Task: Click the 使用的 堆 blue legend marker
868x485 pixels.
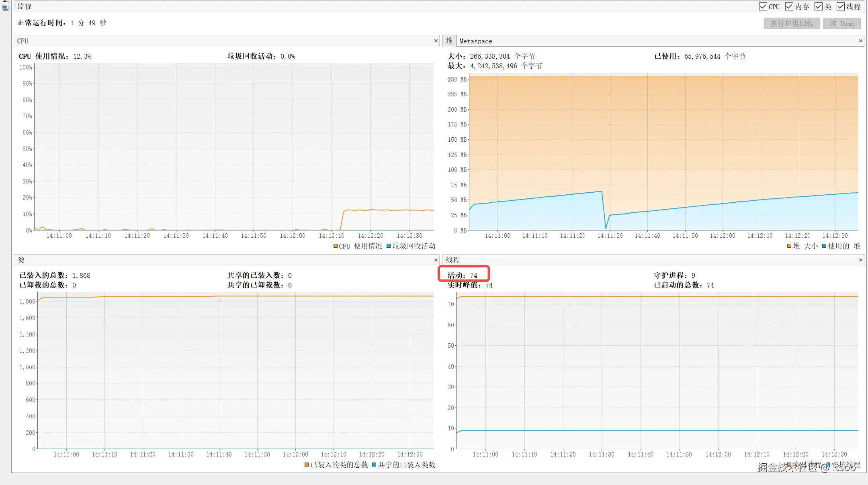Action: point(824,246)
